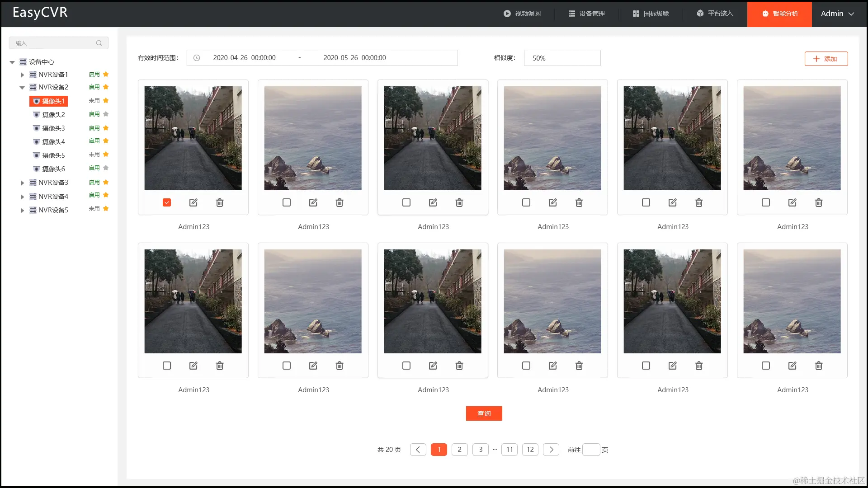The image size is (868, 488).
Task: Uncheck the checked box on first card
Action: point(167,202)
